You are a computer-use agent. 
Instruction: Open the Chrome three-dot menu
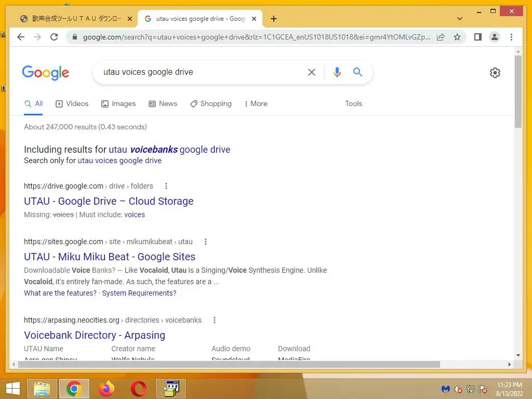tap(511, 37)
